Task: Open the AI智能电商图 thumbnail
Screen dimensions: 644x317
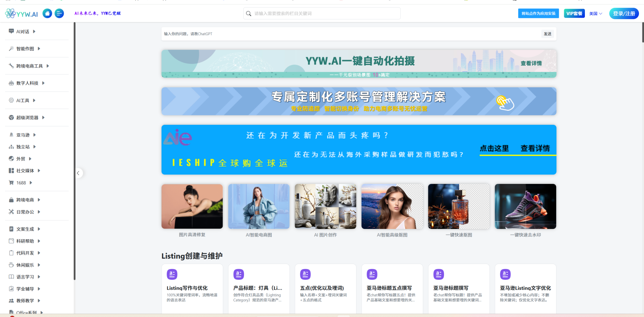Action: coord(259,206)
